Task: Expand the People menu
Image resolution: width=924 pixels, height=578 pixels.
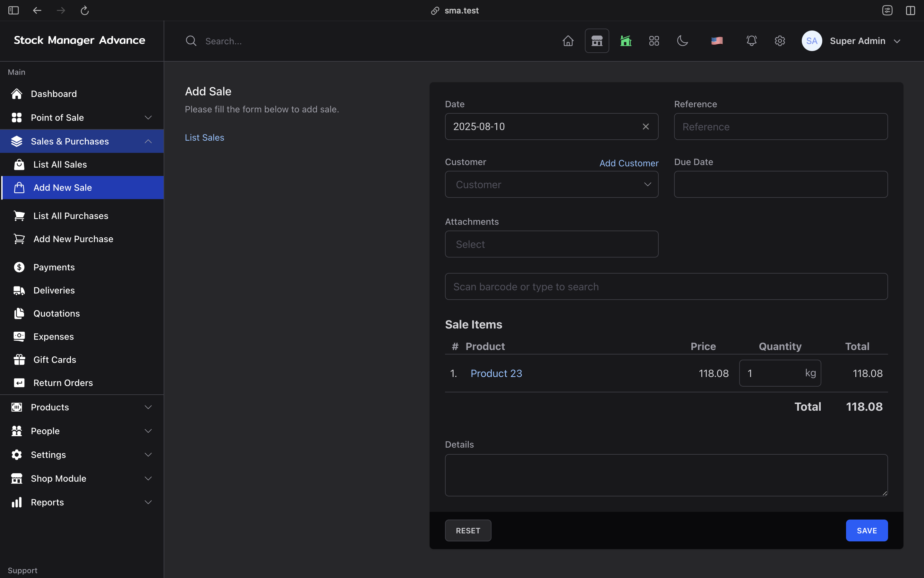Action: pos(82,431)
